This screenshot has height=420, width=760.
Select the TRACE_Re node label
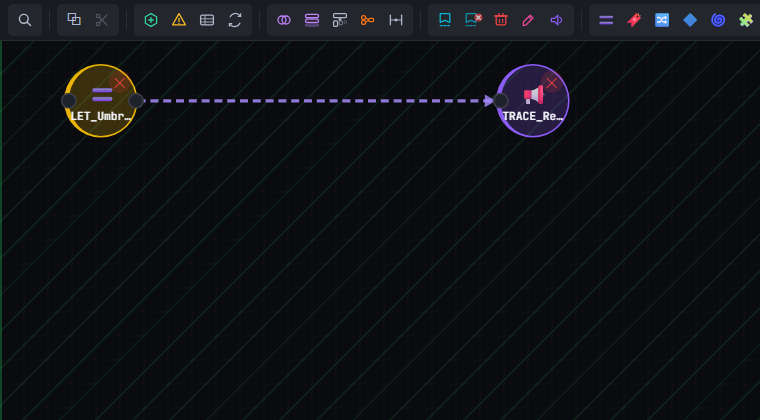(x=533, y=116)
